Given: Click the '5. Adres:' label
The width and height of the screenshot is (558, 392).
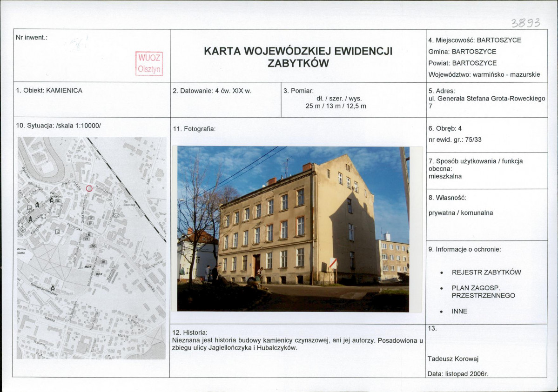Looking at the screenshot, I should point(442,91).
